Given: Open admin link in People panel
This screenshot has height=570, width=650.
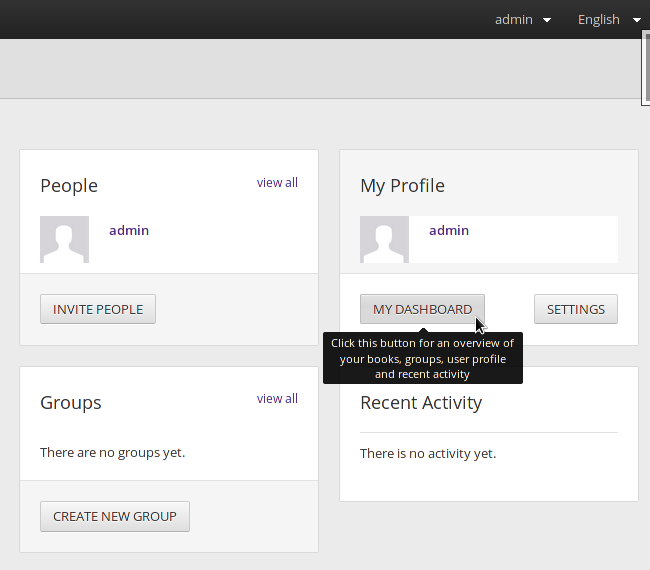Looking at the screenshot, I should click(129, 230).
